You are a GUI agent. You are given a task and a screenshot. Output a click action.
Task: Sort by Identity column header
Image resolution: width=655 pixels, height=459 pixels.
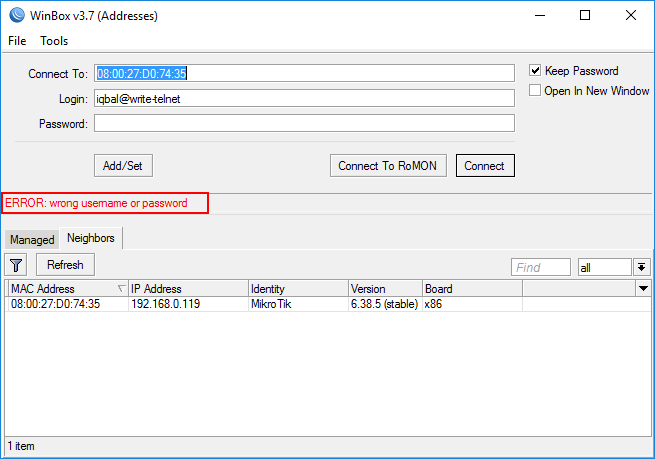click(298, 289)
